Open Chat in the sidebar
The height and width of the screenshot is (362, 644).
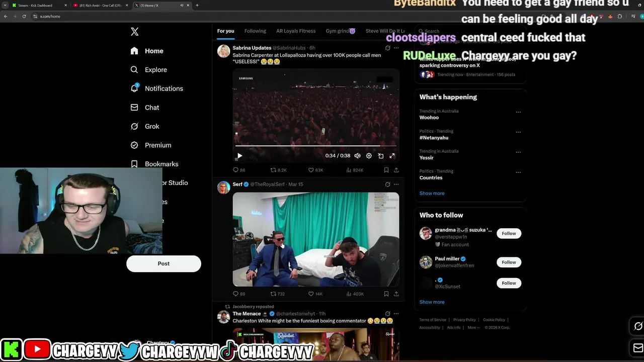pyautogui.click(x=144, y=108)
